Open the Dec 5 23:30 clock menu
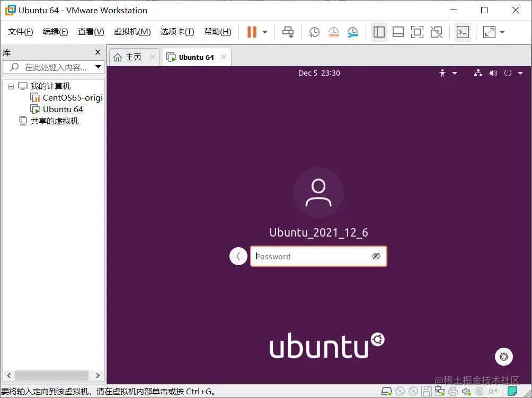The height and width of the screenshot is (398, 532). [319, 73]
